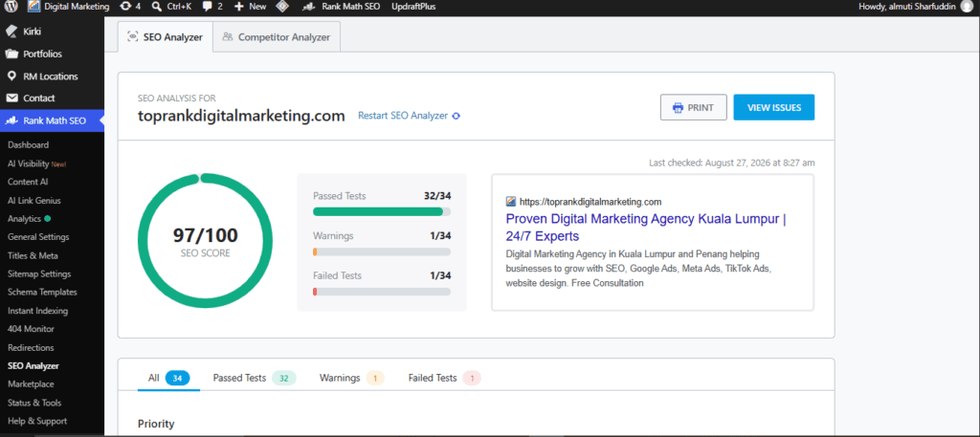This screenshot has height=437, width=980.
Task: Click the updates icon showing 4
Action: 130,7
